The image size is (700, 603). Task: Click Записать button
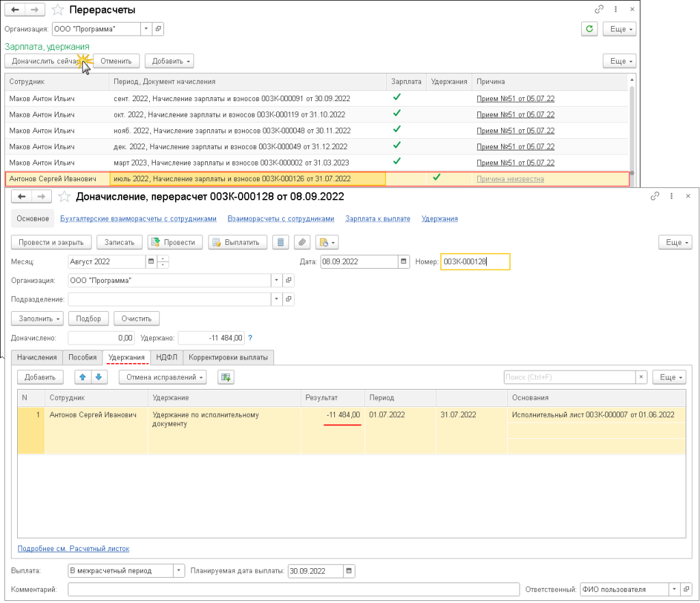(119, 242)
